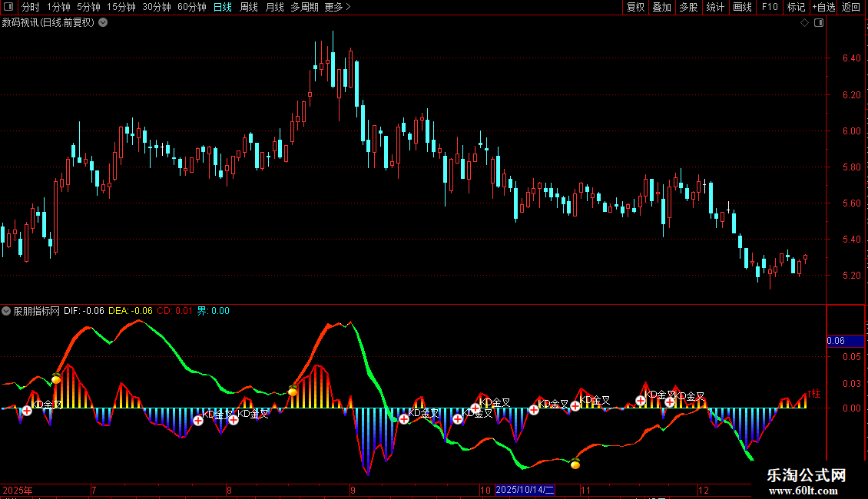Viewport: 868px width, 499px height.
Task: Click the 画线 drawing tool button
Action: (x=742, y=7)
